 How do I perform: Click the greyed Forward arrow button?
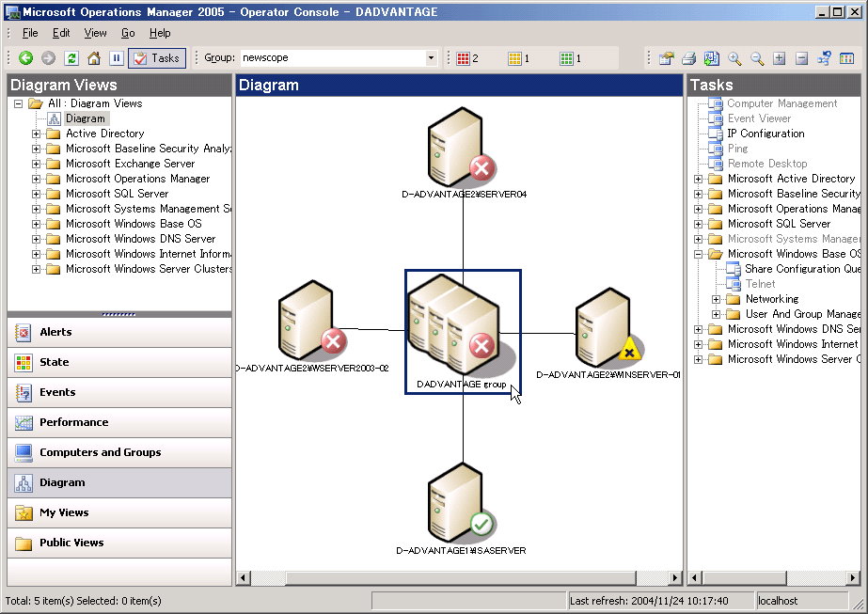48,58
